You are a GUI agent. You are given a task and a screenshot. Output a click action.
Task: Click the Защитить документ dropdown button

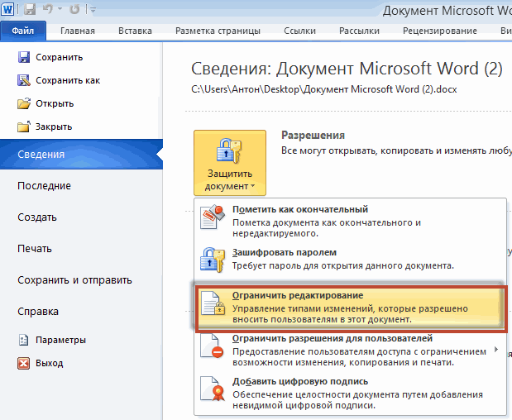click(x=230, y=163)
